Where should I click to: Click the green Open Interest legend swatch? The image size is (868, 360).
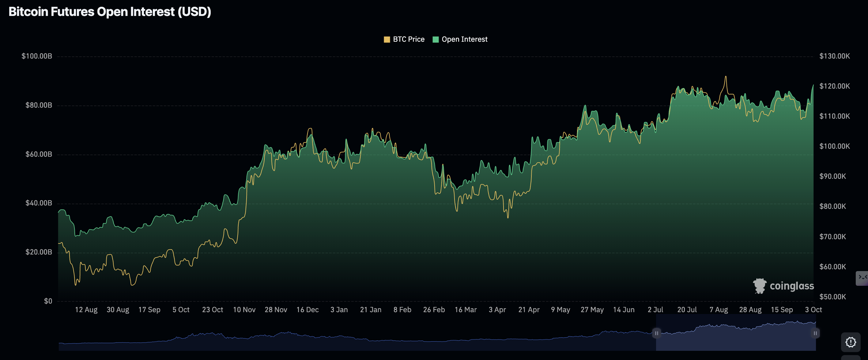435,40
